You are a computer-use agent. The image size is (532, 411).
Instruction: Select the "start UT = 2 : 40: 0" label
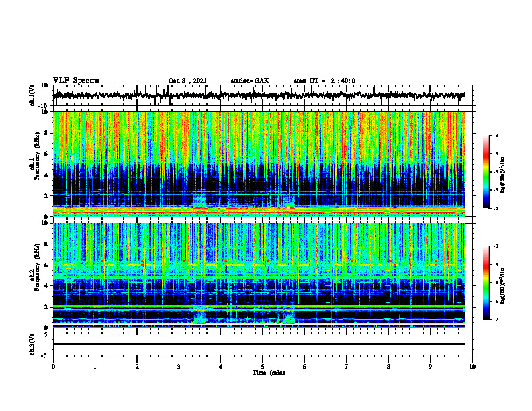(324, 81)
